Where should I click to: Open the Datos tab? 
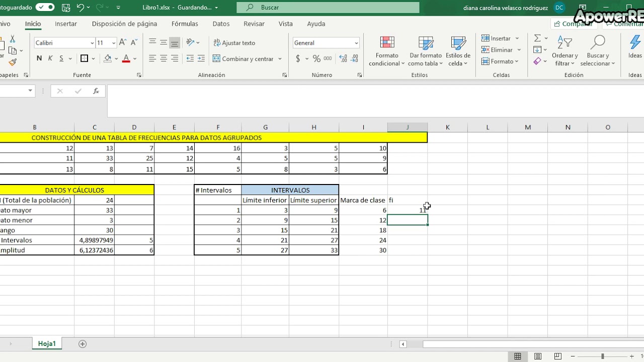coord(221,24)
